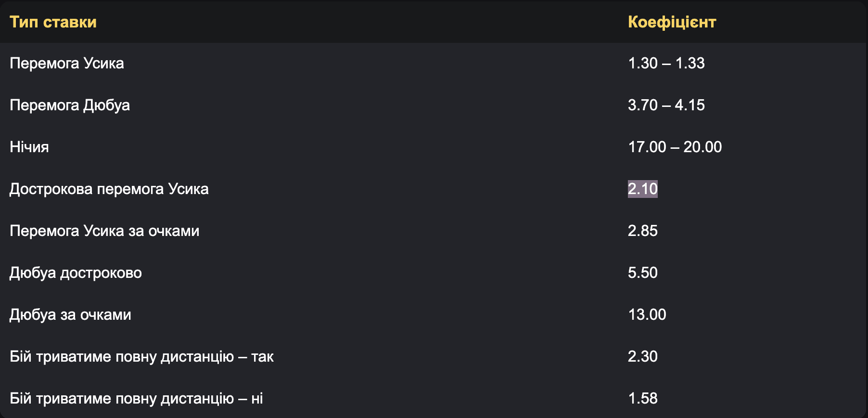Click the 5.50 coefficient value

pyautogui.click(x=643, y=273)
